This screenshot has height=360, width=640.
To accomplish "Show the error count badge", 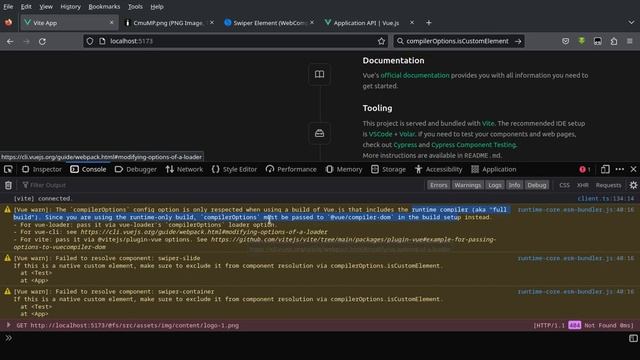I will (x=584, y=169).
